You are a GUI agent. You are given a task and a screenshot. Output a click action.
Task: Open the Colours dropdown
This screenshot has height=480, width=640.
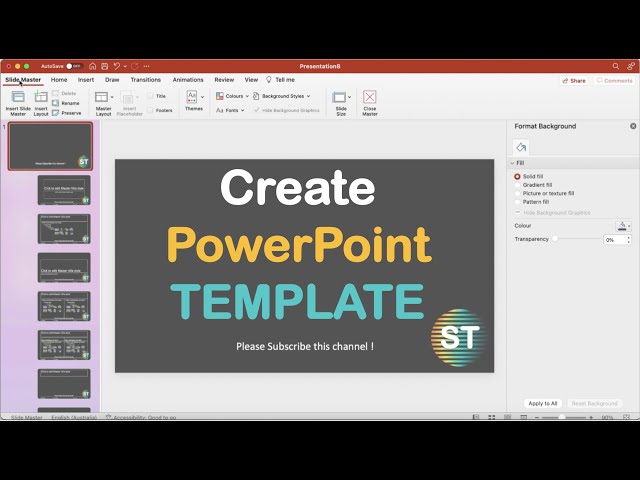[232, 96]
